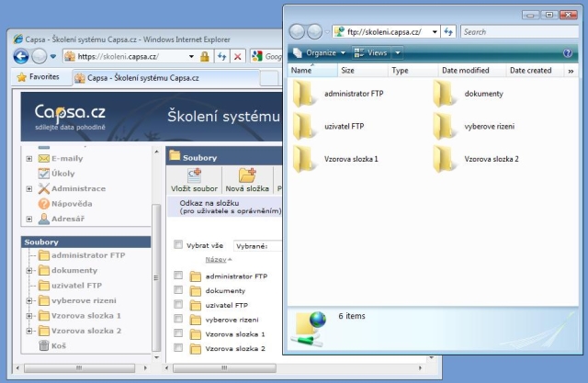
Task: Open administrator FTP folder in Explorer window
Action: pyautogui.click(x=338, y=94)
